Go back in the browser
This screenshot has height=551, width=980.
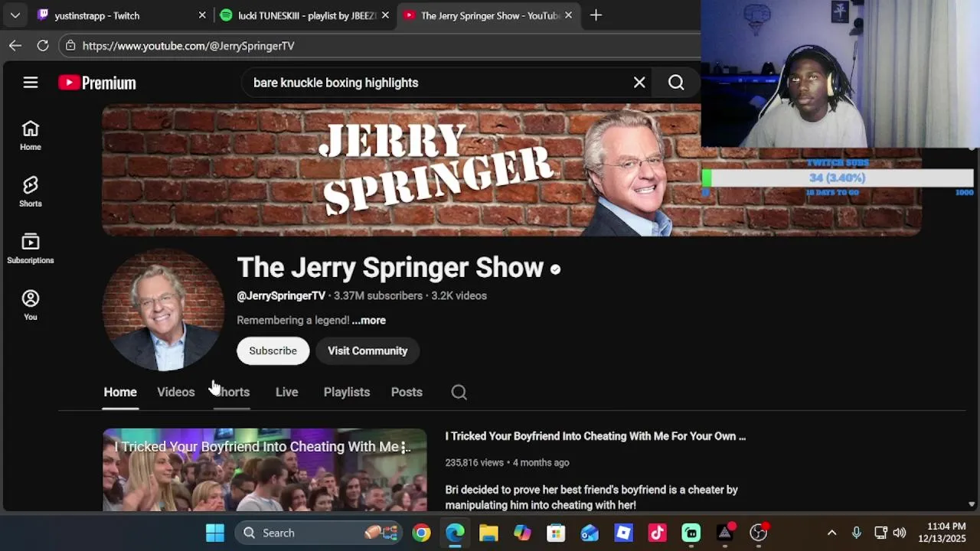coord(15,46)
